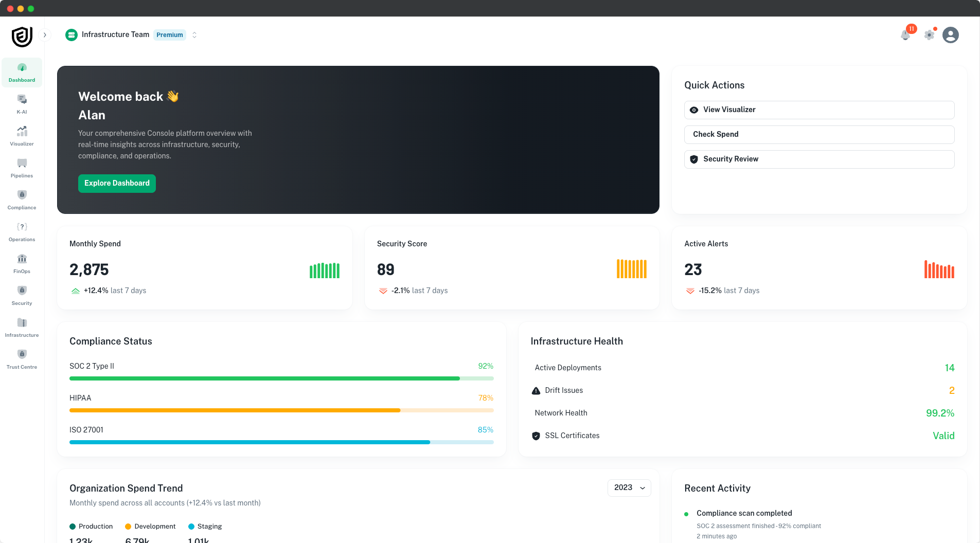This screenshot has width=980, height=543.
Task: Hide the Development series in the chart legend
Action: (x=150, y=526)
